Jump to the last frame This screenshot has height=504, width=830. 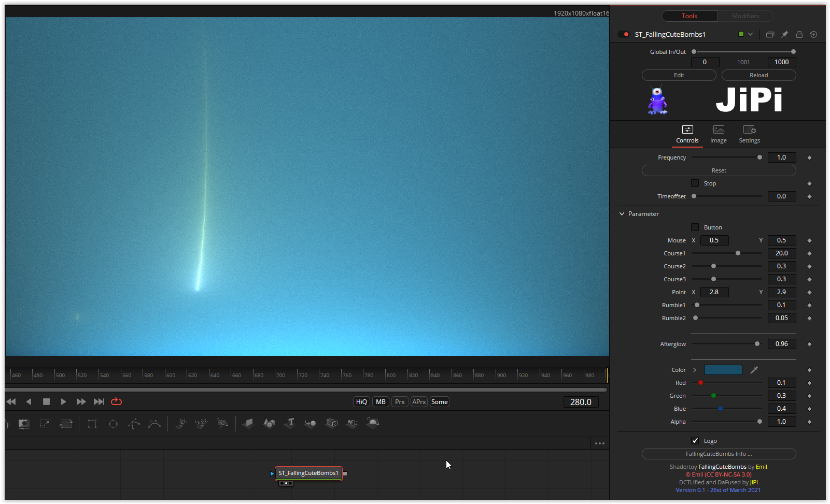point(99,401)
